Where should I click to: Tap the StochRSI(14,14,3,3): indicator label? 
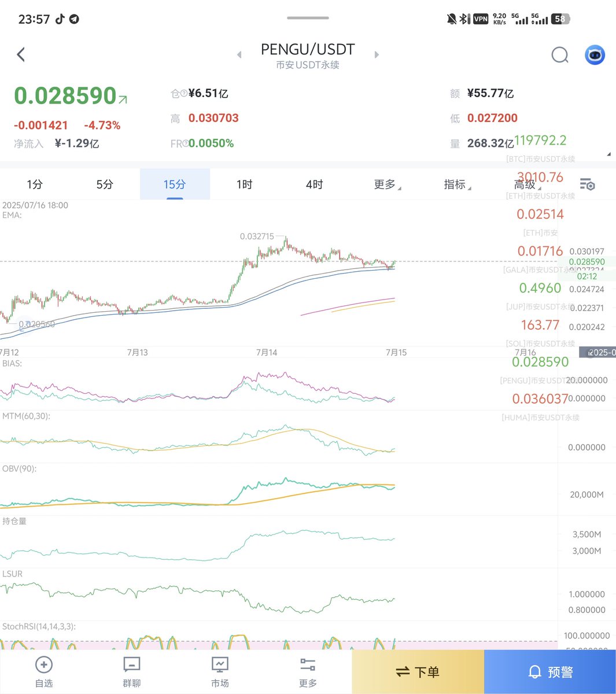point(39,626)
